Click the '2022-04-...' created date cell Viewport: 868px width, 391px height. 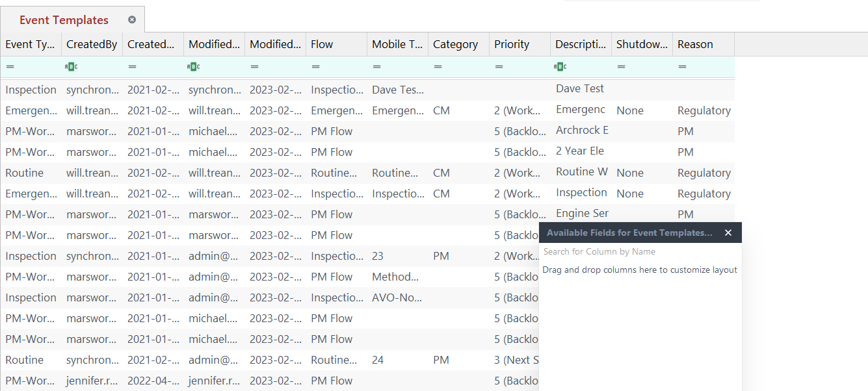(153, 381)
